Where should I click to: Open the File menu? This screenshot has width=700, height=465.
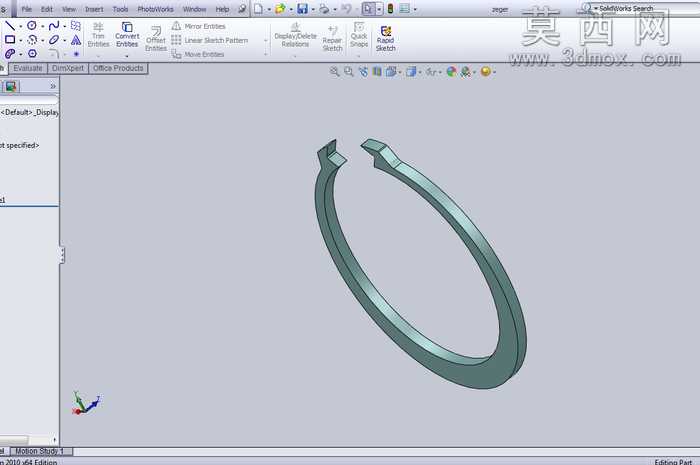coord(27,9)
